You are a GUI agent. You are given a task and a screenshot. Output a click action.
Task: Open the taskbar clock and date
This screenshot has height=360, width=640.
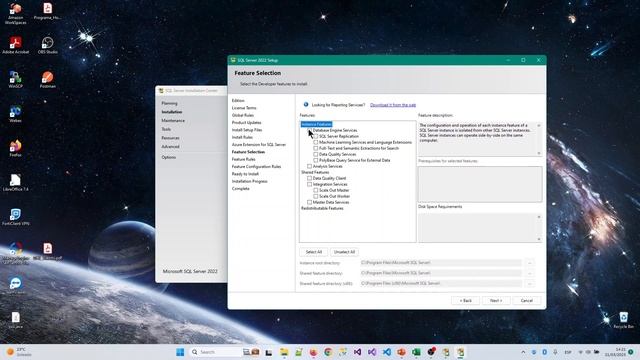click(x=616, y=352)
